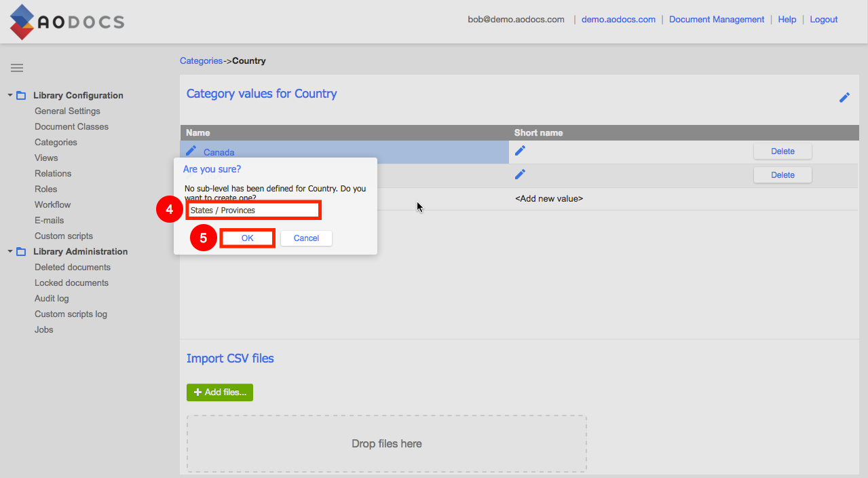Click the Name column header

pos(198,133)
